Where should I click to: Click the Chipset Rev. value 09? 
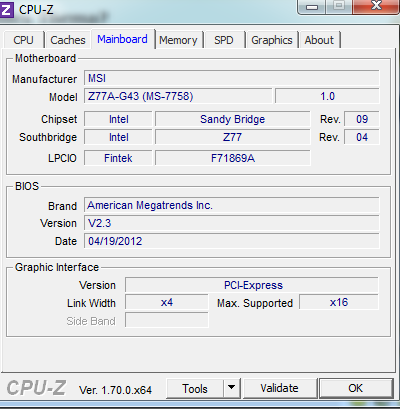[x=362, y=119]
